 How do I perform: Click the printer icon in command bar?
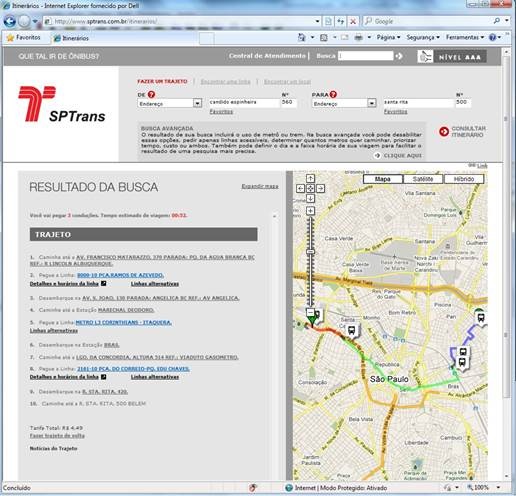point(358,37)
